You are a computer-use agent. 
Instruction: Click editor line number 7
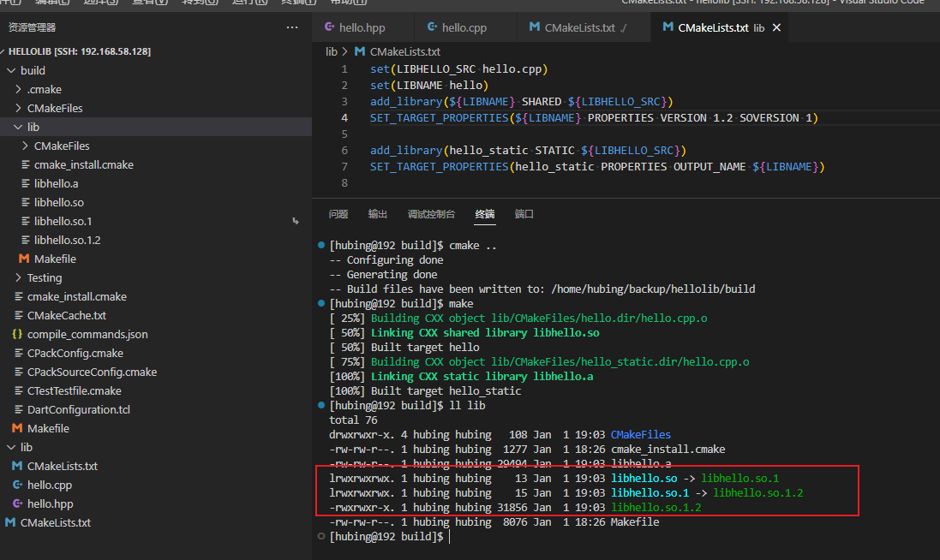coord(344,166)
